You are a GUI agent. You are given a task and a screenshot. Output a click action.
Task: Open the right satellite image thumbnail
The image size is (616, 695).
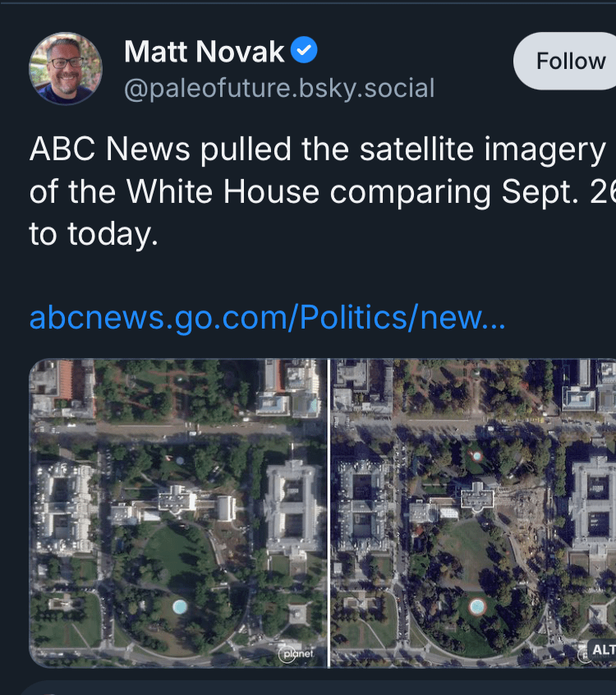click(x=472, y=513)
